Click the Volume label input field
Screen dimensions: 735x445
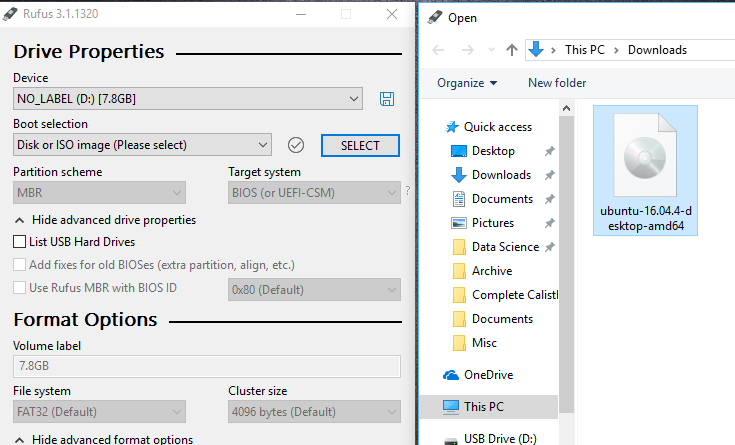(x=207, y=366)
